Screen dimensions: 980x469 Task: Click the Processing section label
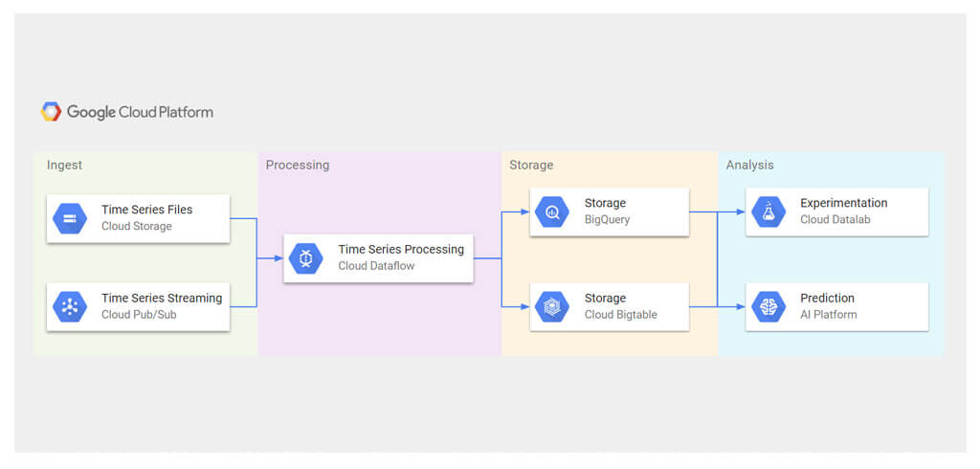coord(298,166)
